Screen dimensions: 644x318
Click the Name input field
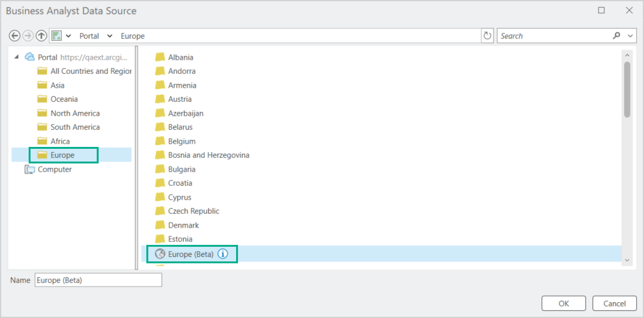click(98, 280)
